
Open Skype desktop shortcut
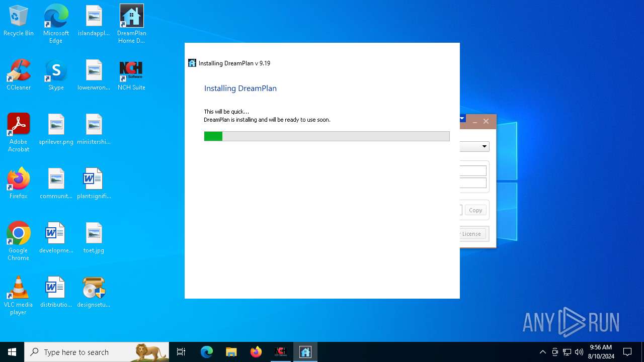click(x=56, y=75)
